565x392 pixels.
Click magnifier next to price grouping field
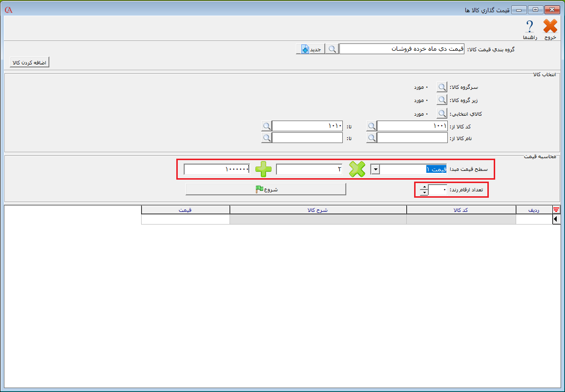pos(332,49)
